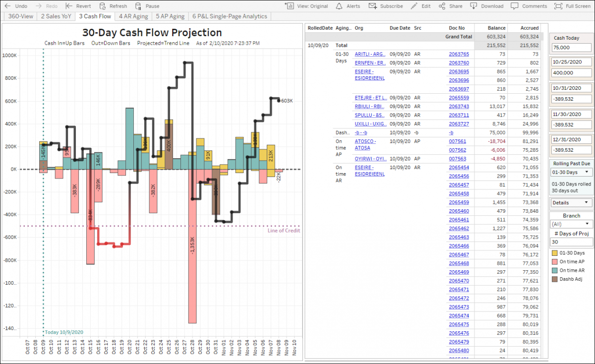Select the Refresh icon

coord(103,6)
